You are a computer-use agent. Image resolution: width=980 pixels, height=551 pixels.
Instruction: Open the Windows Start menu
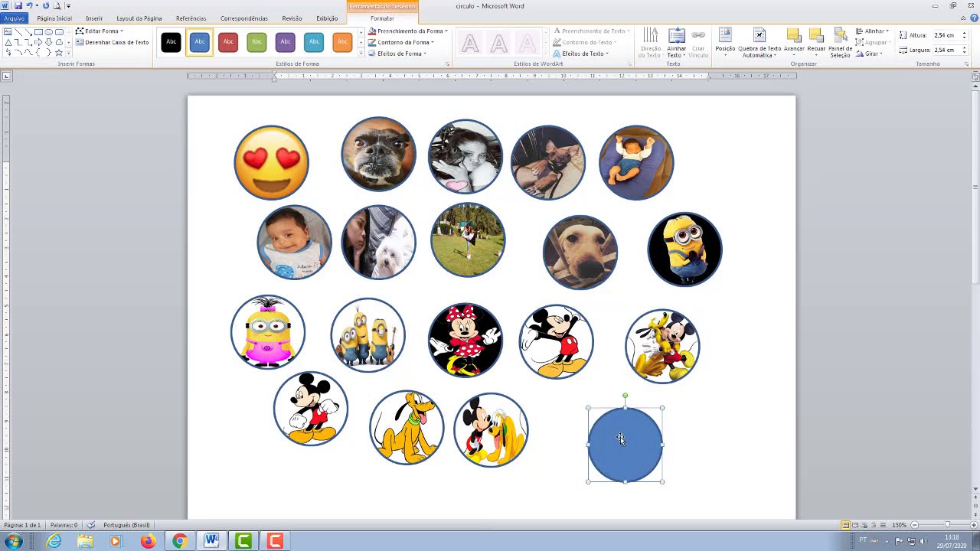(x=13, y=542)
